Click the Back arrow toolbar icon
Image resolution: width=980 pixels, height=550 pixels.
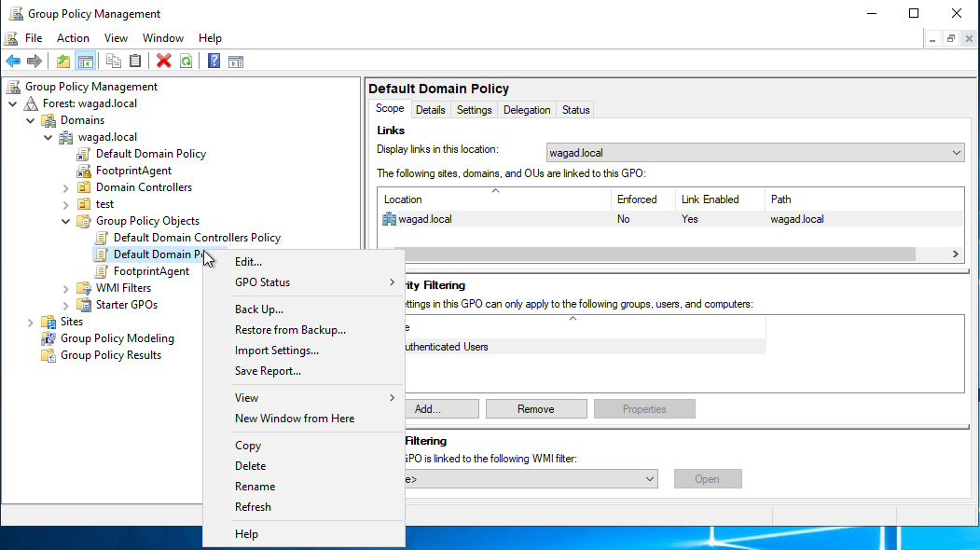pos(13,62)
